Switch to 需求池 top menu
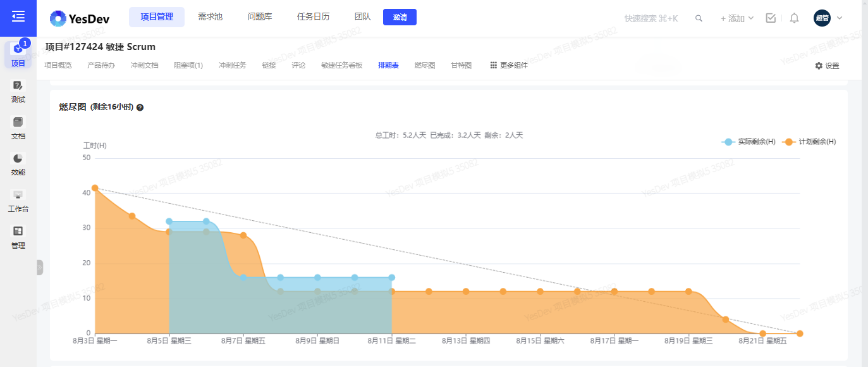The height and width of the screenshot is (367, 868). [210, 17]
